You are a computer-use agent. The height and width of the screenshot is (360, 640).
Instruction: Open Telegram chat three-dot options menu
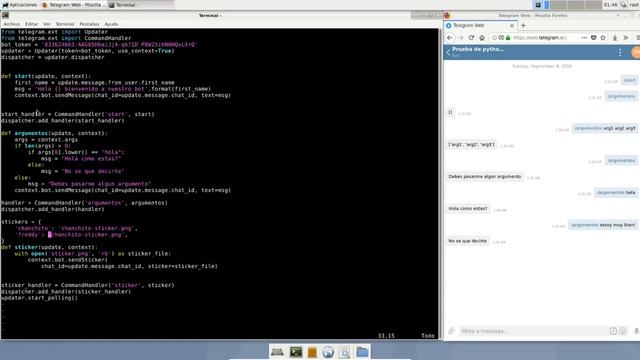click(x=620, y=52)
